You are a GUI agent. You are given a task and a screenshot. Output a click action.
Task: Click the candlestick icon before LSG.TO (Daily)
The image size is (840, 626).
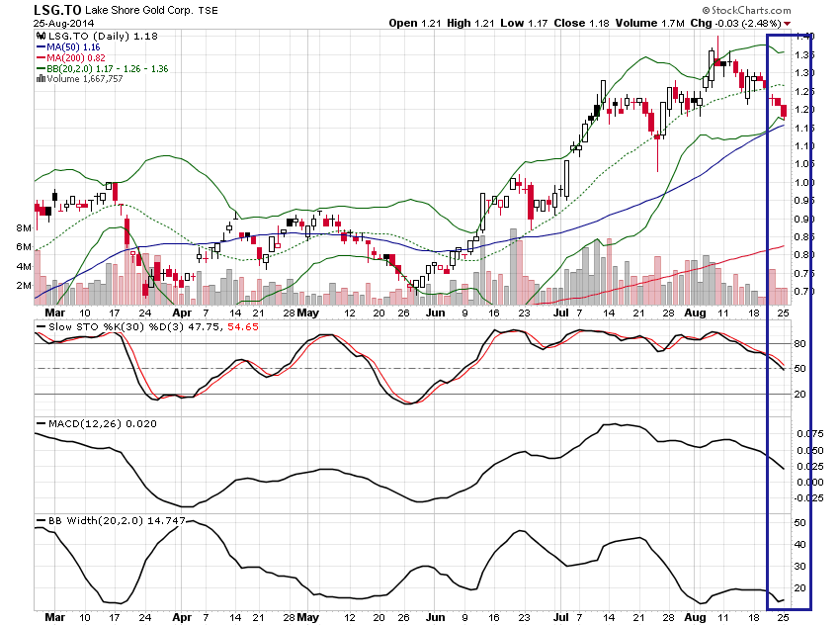coord(41,37)
